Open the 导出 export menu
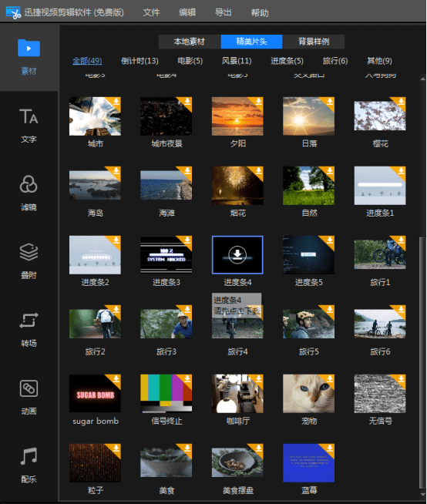This screenshot has height=504, width=427. pyautogui.click(x=223, y=12)
